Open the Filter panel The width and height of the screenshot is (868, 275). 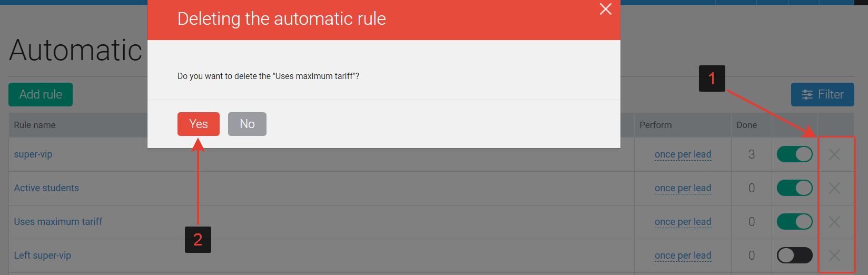point(823,94)
